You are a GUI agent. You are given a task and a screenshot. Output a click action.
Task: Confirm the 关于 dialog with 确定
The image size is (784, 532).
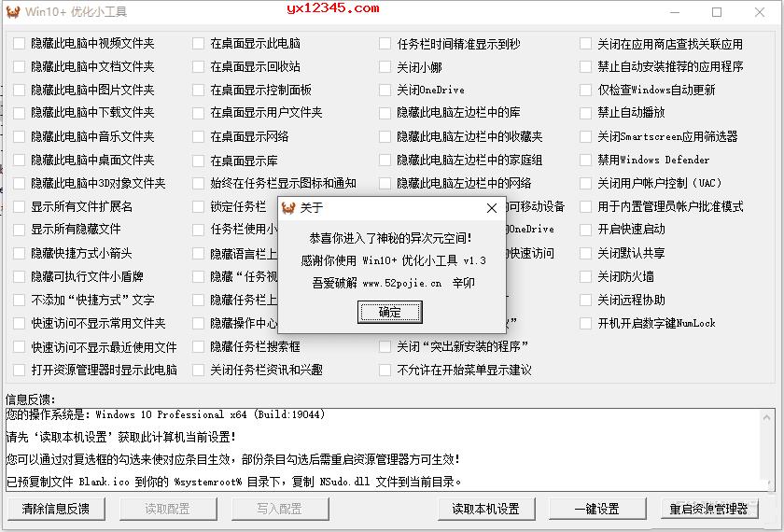point(389,312)
